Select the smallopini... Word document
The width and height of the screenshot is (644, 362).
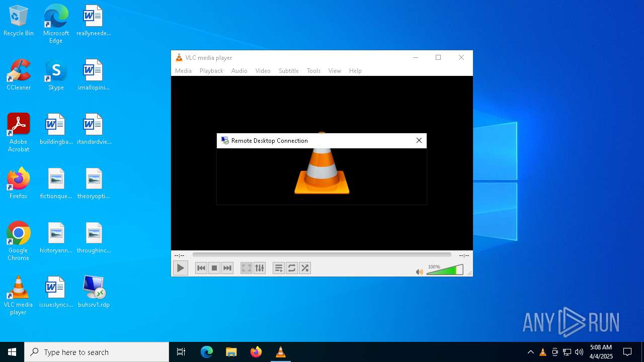(x=94, y=75)
